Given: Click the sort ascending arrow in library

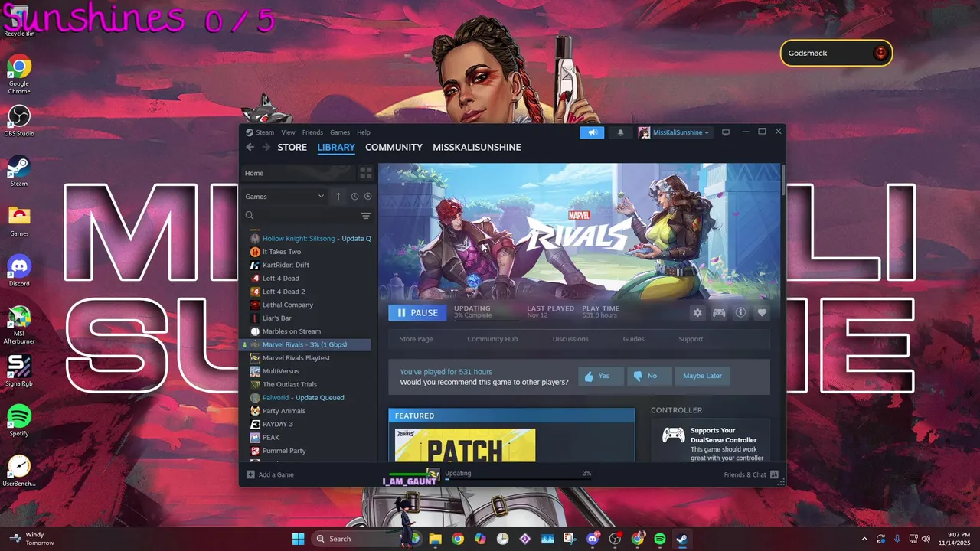Looking at the screenshot, I should click(x=338, y=197).
